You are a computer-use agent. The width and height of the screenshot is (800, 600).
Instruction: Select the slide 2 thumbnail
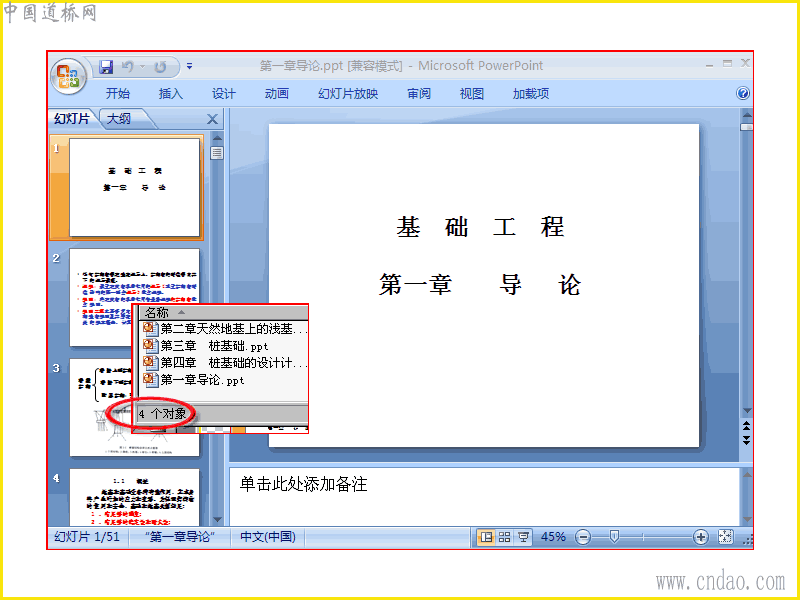pos(134,297)
